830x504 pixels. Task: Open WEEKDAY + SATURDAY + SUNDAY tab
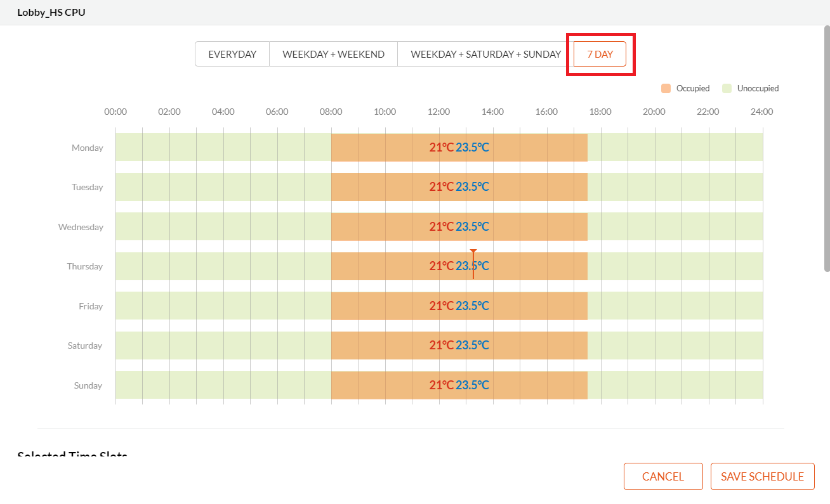tap(486, 54)
